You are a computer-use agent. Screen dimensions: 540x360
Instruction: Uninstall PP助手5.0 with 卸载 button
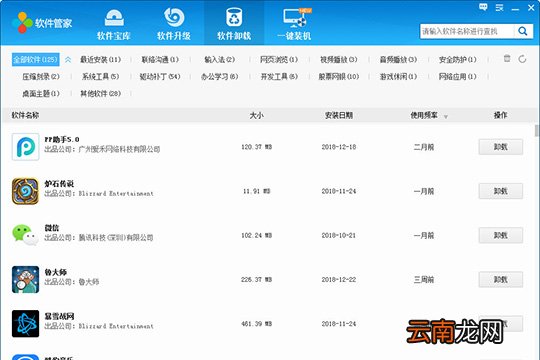[x=501, y=147]
